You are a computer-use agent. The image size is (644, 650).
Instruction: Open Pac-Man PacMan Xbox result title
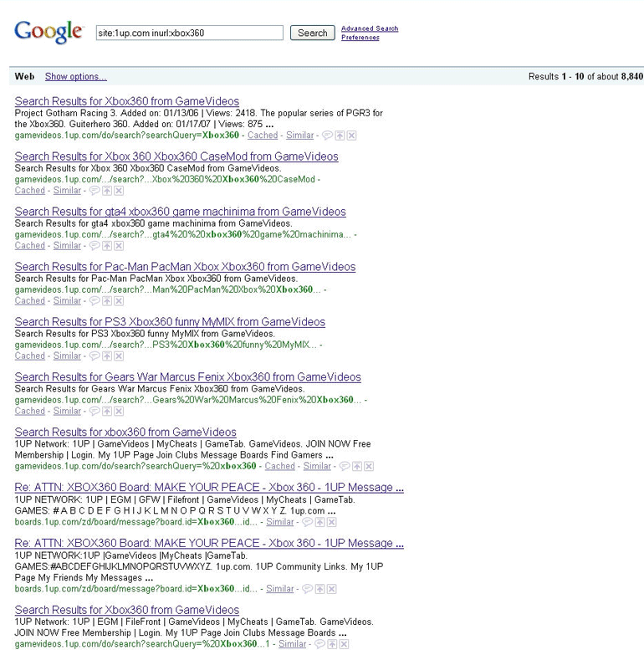[x=185, y=267]
